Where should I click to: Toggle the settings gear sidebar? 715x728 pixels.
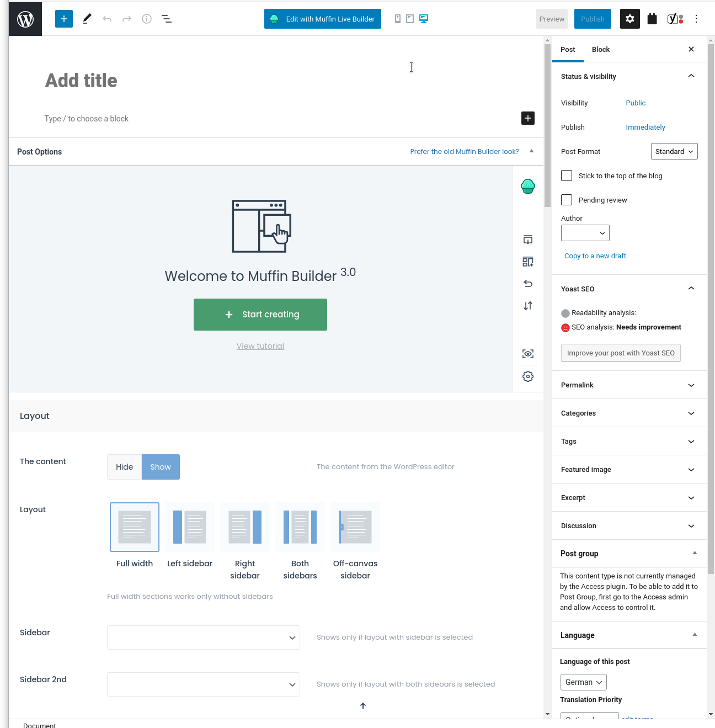click(630, 19)
